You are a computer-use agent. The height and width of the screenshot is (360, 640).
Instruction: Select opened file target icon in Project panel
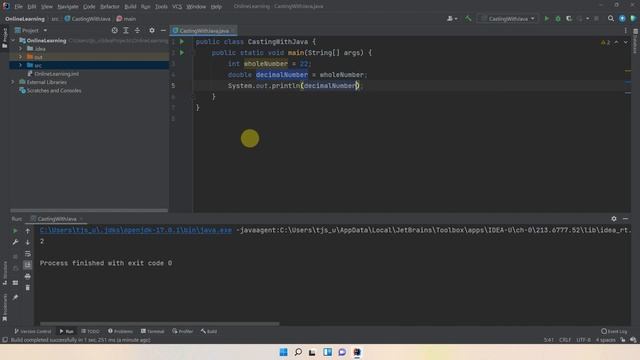click(115, 31)
